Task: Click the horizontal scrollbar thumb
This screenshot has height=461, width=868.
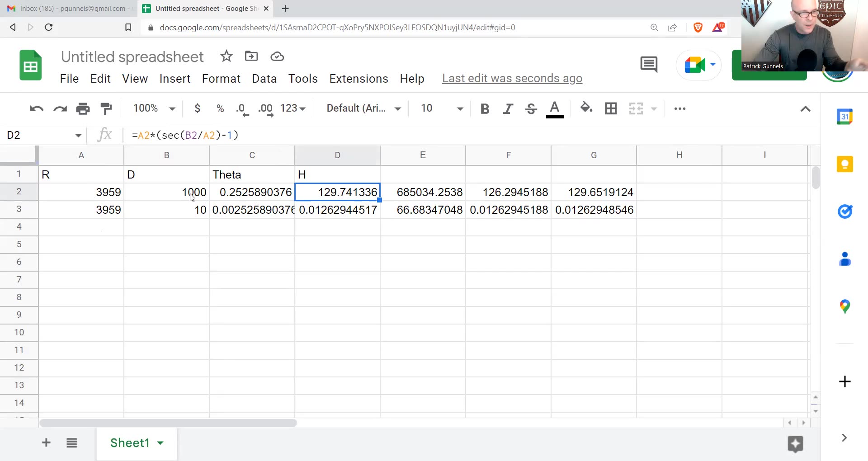Action: click(168, 423)
